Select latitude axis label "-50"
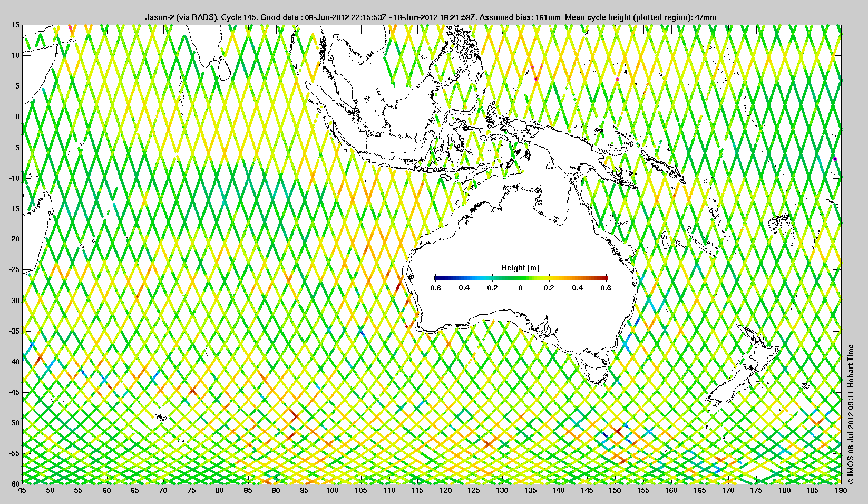868x504 pixels. coord(14,423)
